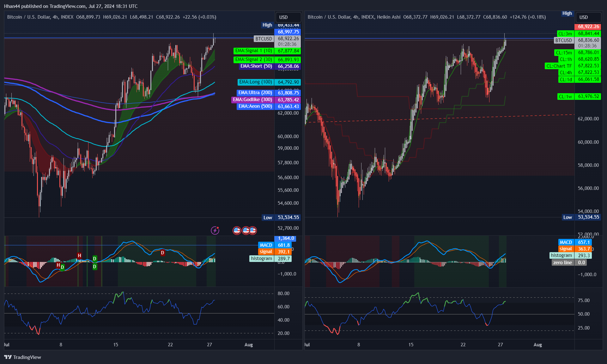Click the red H marker above the MACD line
Viewport: 607px width, 364px height.
click(79, 255)
